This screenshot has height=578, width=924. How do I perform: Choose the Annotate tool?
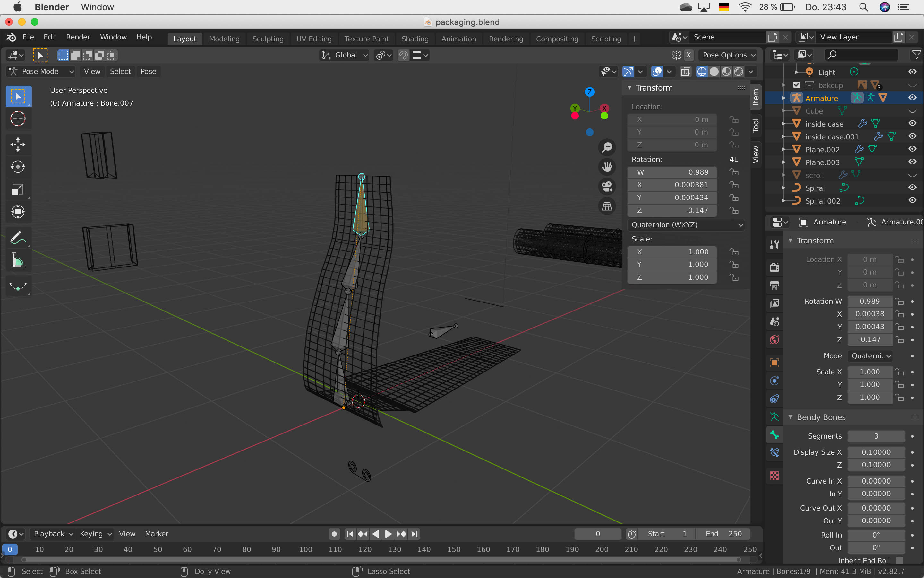(18, 237)
